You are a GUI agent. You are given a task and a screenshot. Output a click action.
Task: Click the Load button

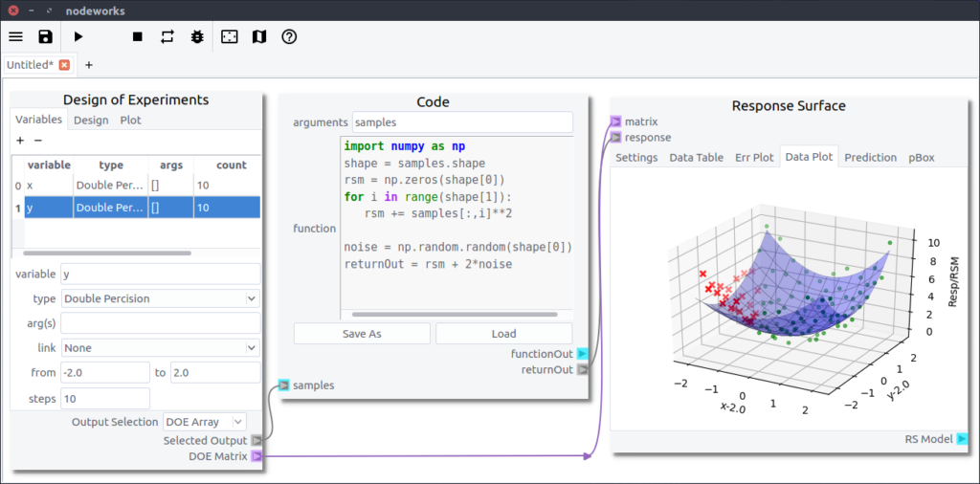[x=503, y=334]
